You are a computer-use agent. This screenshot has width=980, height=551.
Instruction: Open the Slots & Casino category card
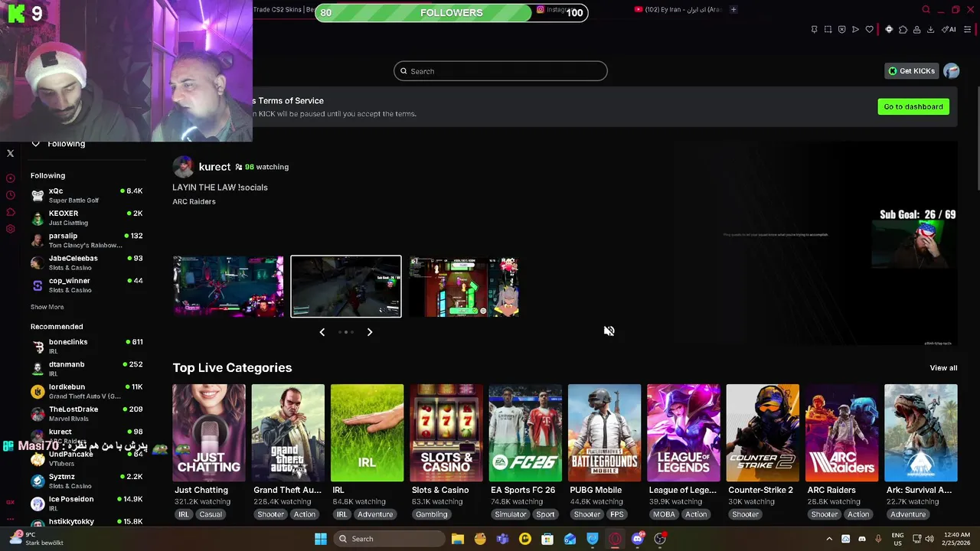point(446,433)
